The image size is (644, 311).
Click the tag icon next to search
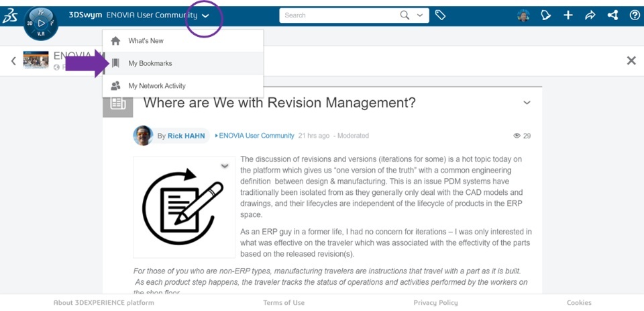440,15
